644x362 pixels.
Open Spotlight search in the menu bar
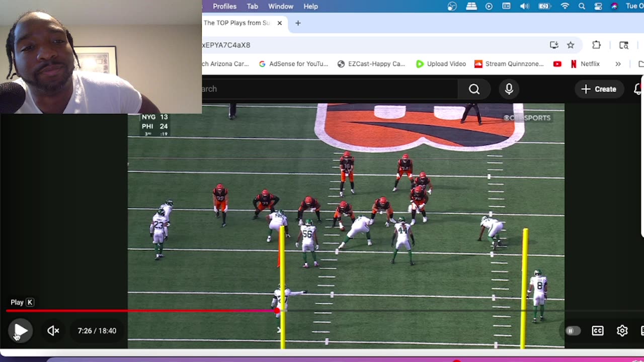(x=582, y=7)
